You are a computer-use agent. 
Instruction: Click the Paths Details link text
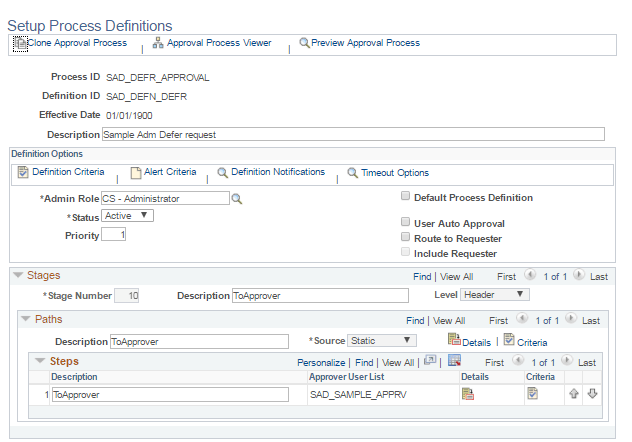coord(476,343)
